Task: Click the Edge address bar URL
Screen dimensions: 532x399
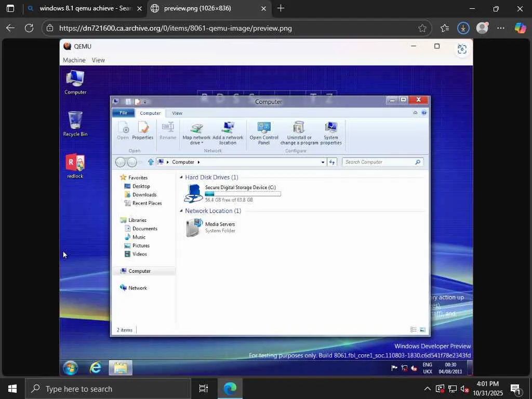Action: [x=176, y=28]
